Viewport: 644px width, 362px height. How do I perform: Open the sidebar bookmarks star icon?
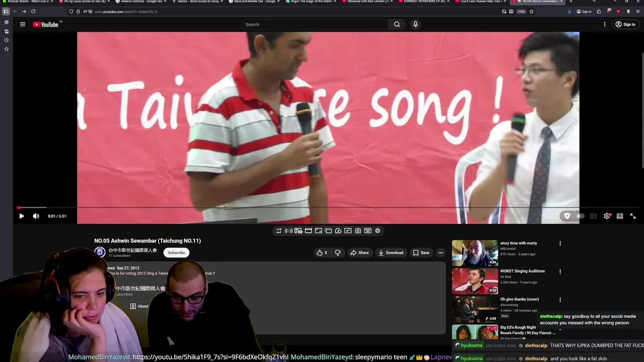click(7, 49)
